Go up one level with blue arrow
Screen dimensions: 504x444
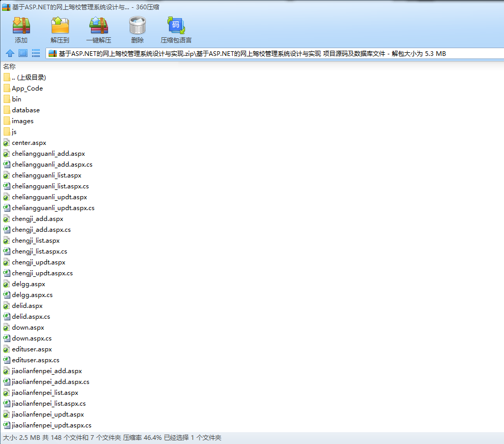[10, 53]
